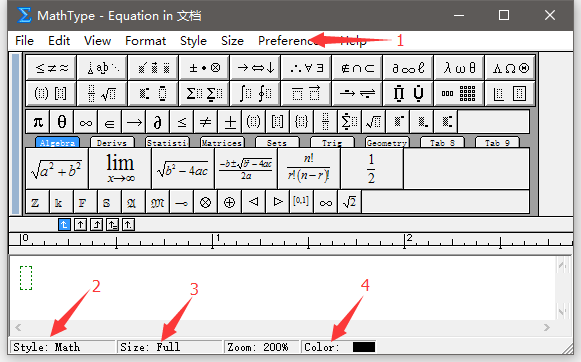Open the matrix templates palette
This screenshot has width=581, height=362.
tap(459, 93)
